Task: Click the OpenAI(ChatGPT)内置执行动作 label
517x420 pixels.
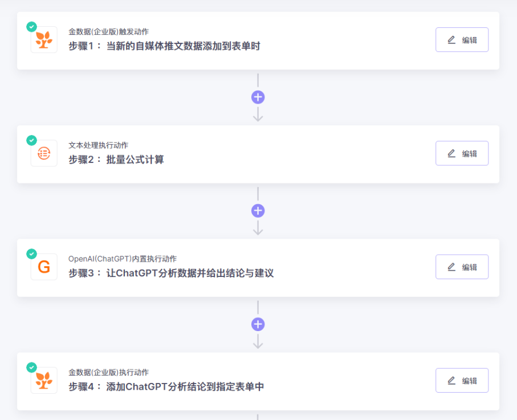Action: (x=123, y=259)
